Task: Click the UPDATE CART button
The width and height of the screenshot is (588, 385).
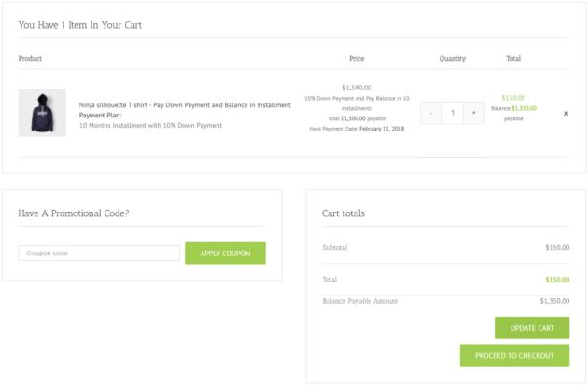Action: (x=532, y=328)
